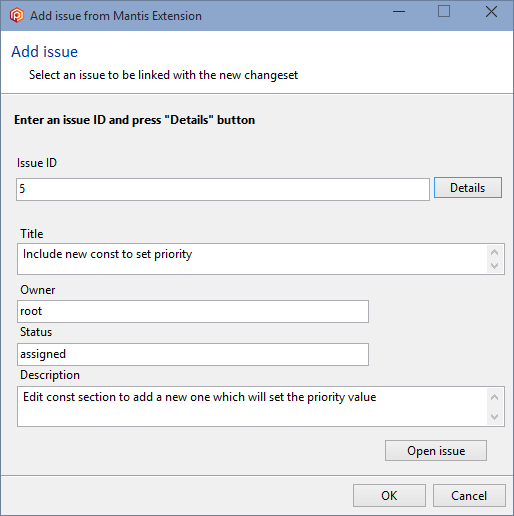
Task: Click inside the Title text box
Action: [x=252, y=259]
